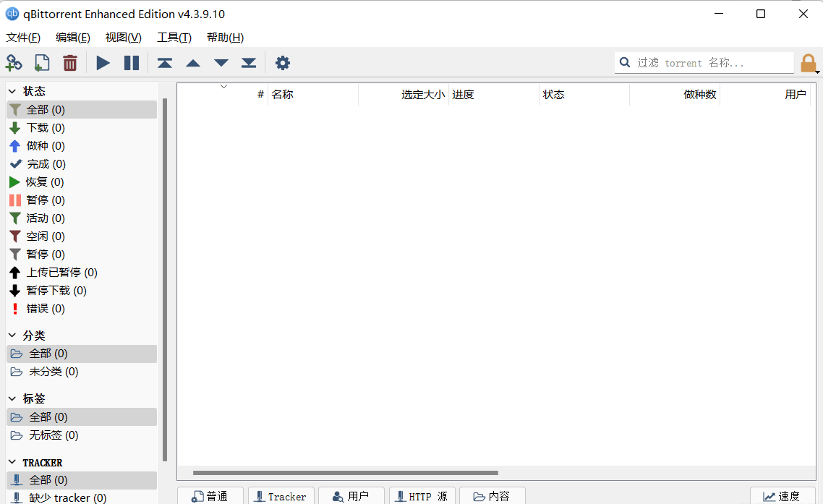
Task: Select the 下载 (0) status filter
Action: (x=45, y=128)
